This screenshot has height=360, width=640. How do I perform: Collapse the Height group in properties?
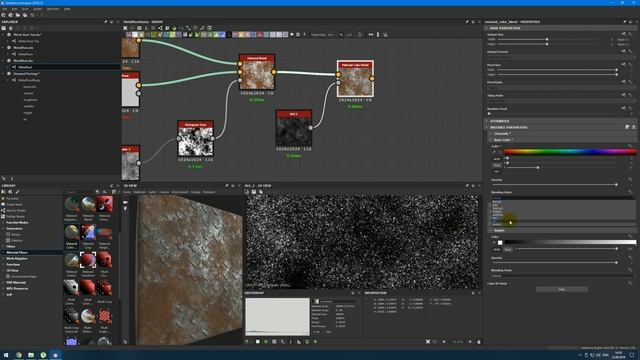pos(491,230)
